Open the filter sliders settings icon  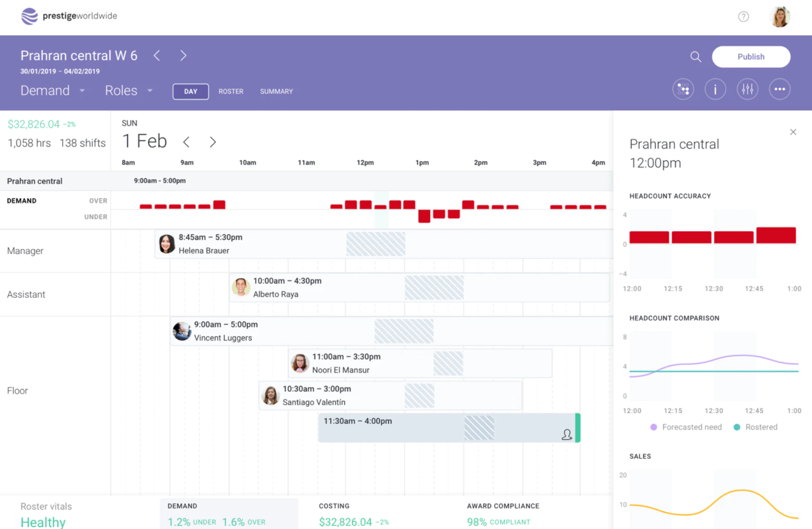[x=747, y=90]
